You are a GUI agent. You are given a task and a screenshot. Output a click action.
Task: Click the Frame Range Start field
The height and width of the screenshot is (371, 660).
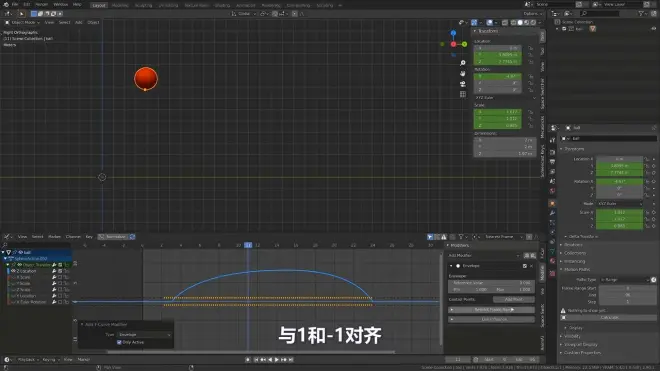point(627,288)
